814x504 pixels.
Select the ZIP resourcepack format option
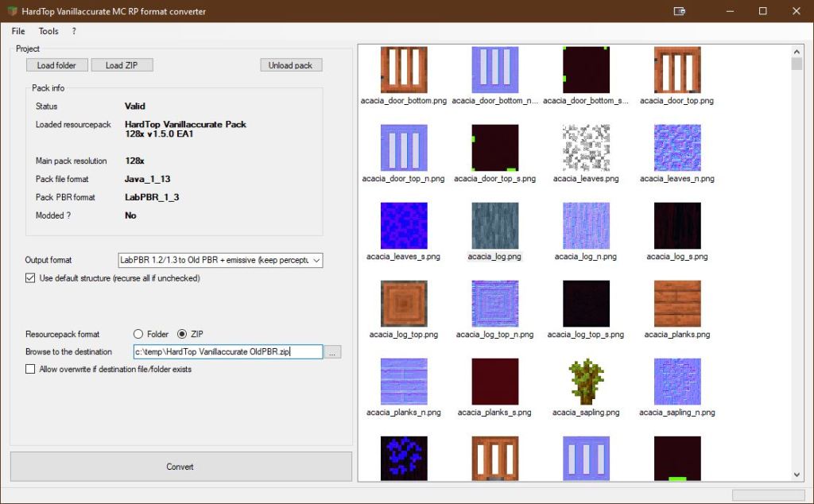tap(182, 335)
